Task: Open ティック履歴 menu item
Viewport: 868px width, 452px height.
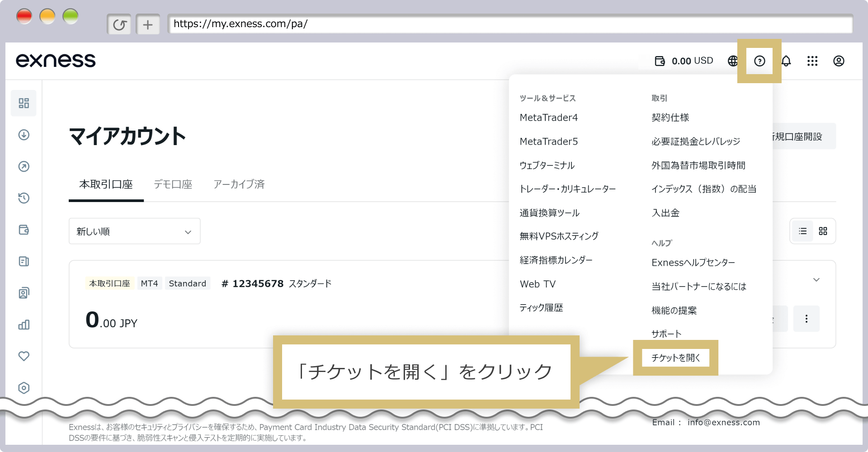Action: point(541,308)
